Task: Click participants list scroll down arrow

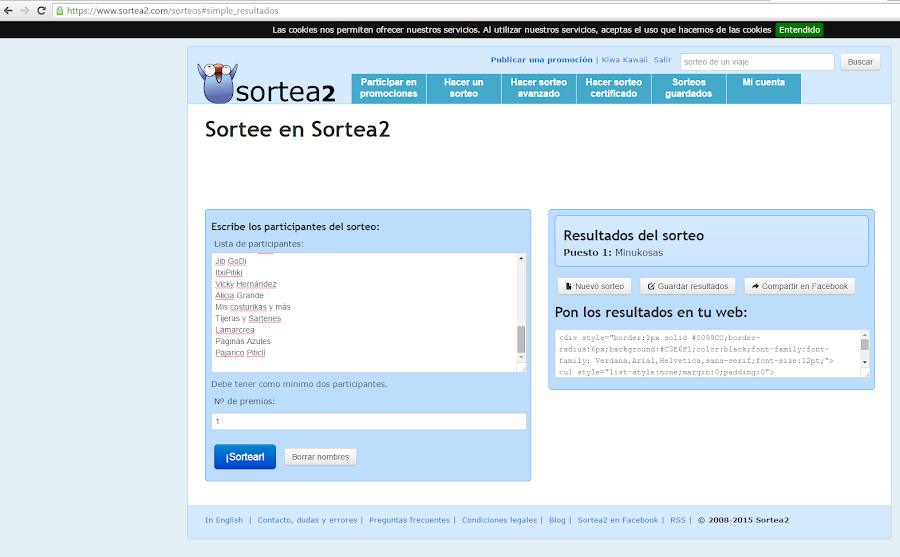Action: [x=521, y=357]
